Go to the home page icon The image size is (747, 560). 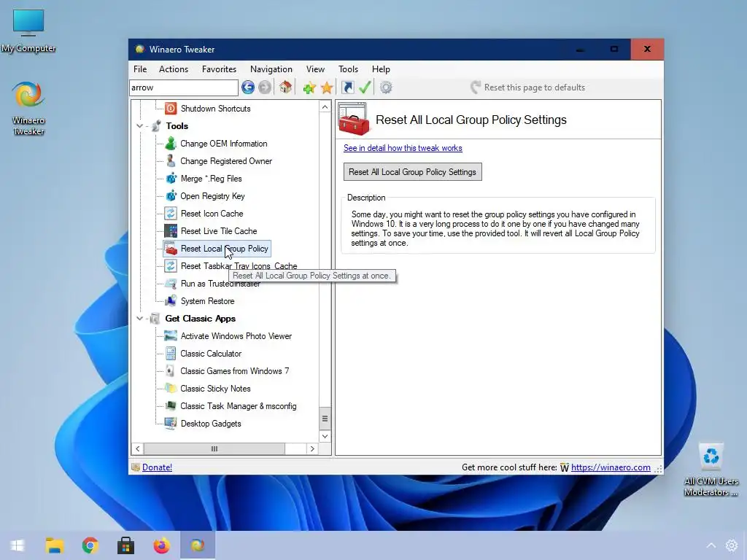[x=285, y=87]
